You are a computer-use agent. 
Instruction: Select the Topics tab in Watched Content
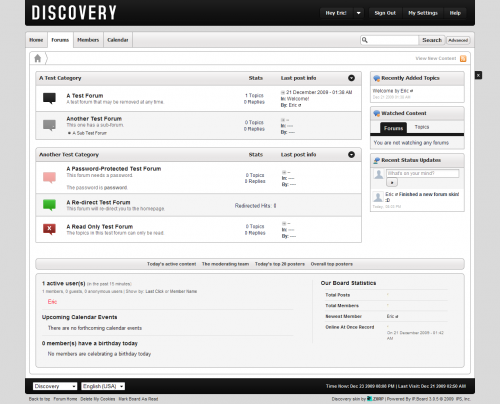click(x=422, y=127)
